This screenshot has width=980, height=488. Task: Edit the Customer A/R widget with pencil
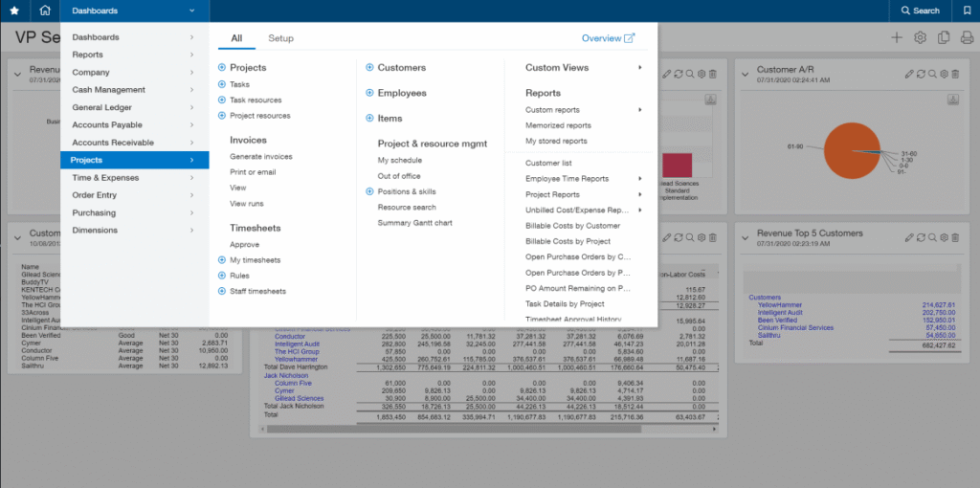909,74
